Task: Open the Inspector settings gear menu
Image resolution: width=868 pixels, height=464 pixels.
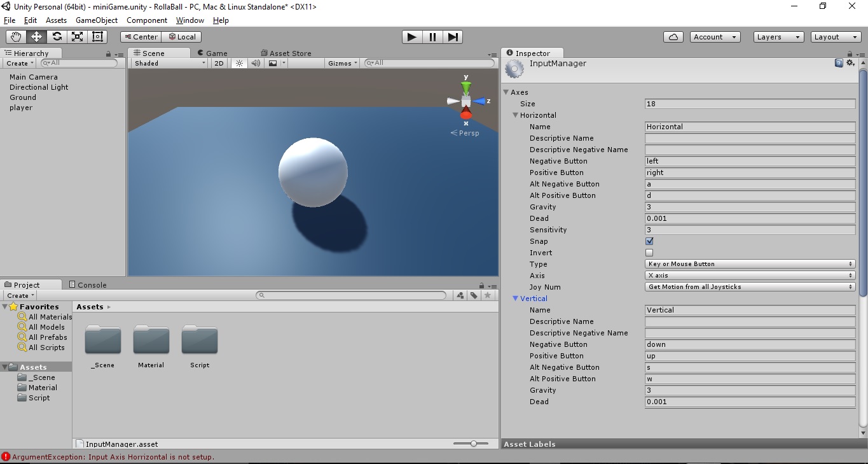Action: point(850,63)
